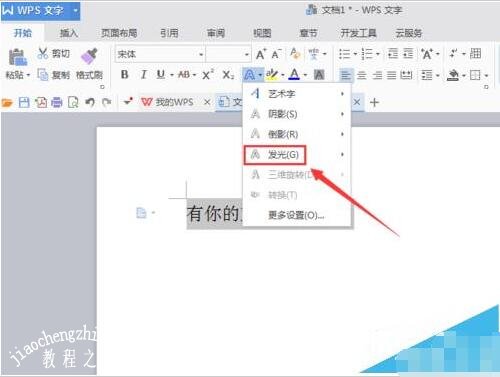This screenshot has width=500, height=377.
Task: Select the Format Painter (格式刷) brush
Action: tap(89, 56)
